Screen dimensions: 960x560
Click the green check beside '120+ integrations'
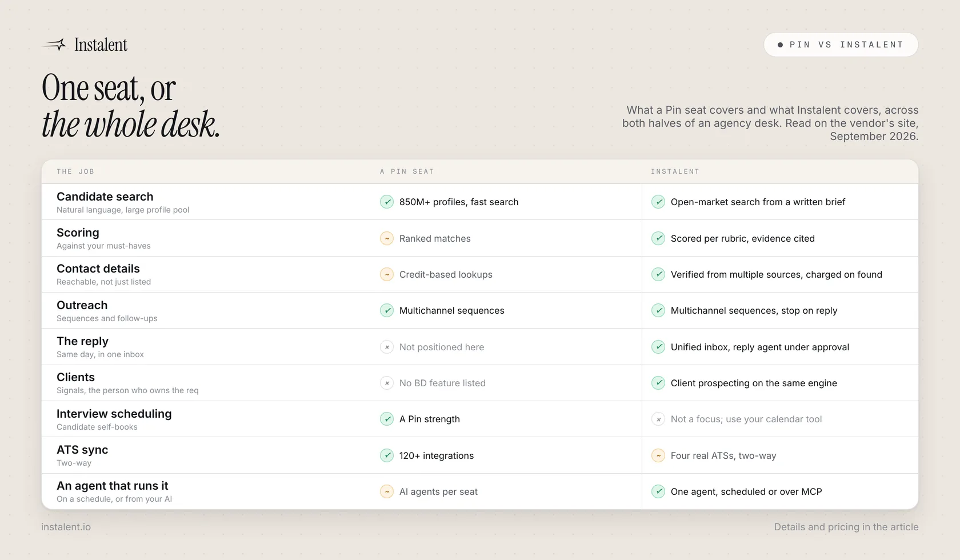click(x=387, y=455)
